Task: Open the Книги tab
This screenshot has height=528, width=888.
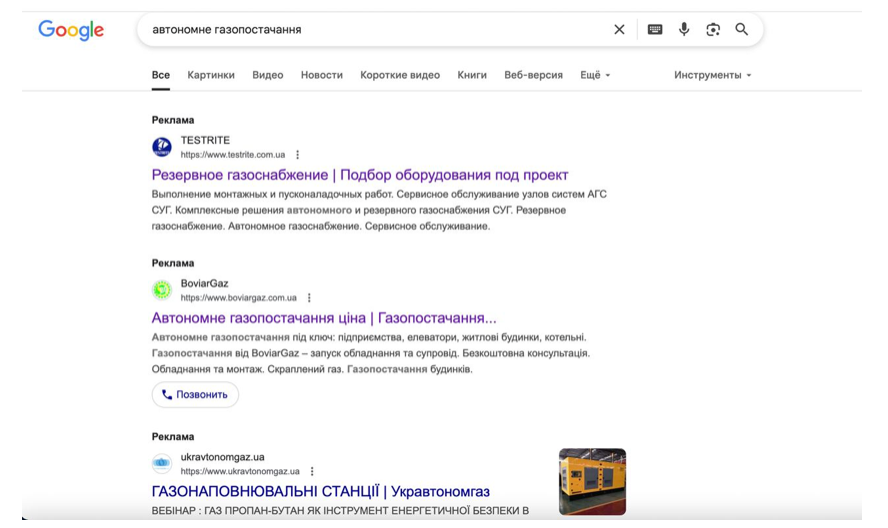Action: click(472, 75)
